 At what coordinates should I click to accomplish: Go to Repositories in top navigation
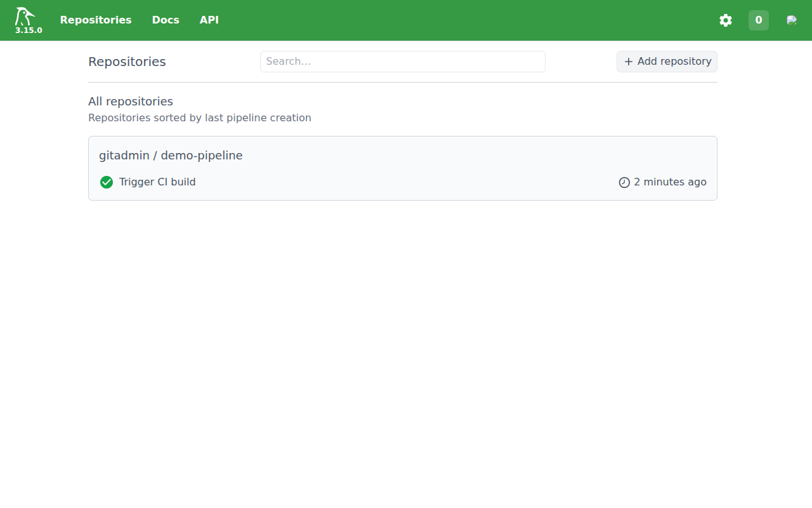point(96,20)
